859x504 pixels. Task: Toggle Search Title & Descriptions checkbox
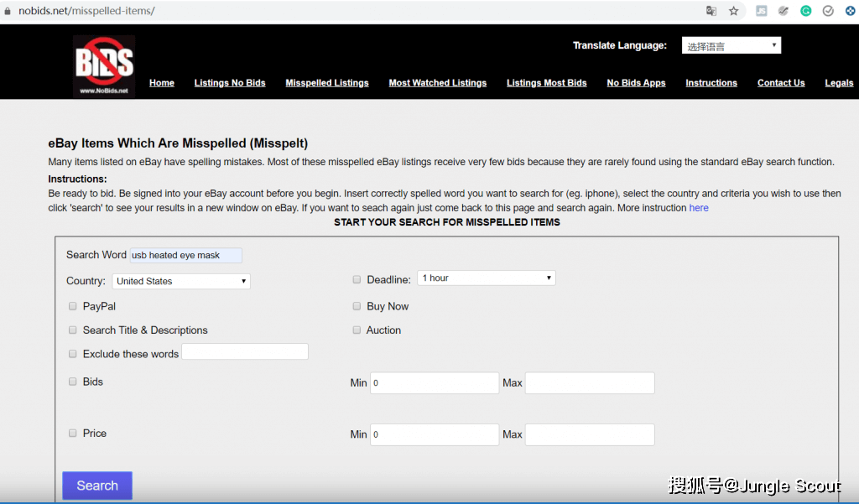pos(72,330)
